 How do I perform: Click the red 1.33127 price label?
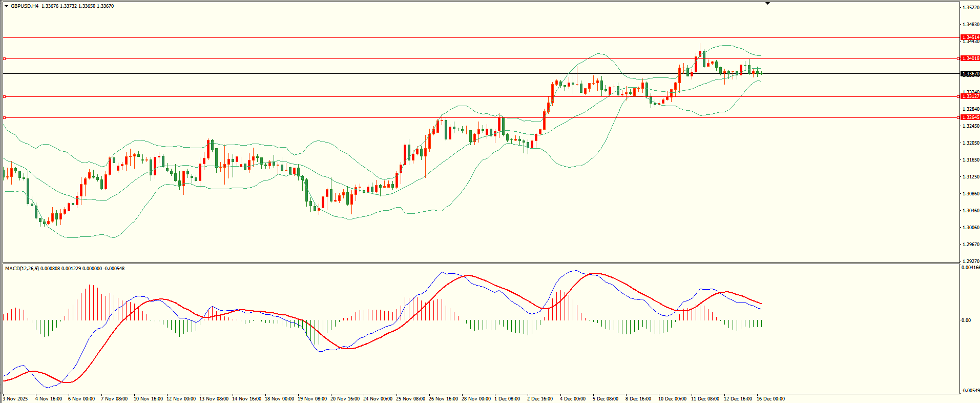tap(970, 96)
